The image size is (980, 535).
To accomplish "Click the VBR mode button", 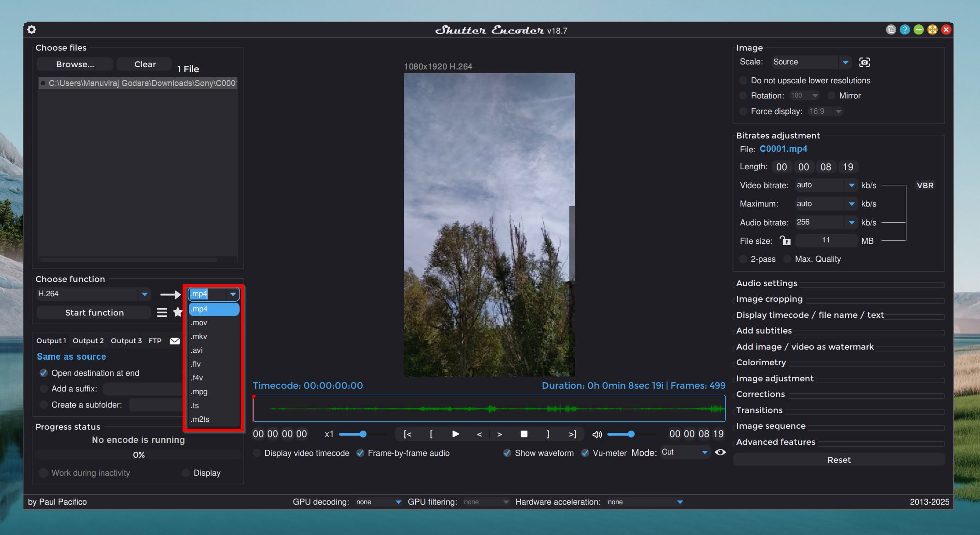I will 925,185.
